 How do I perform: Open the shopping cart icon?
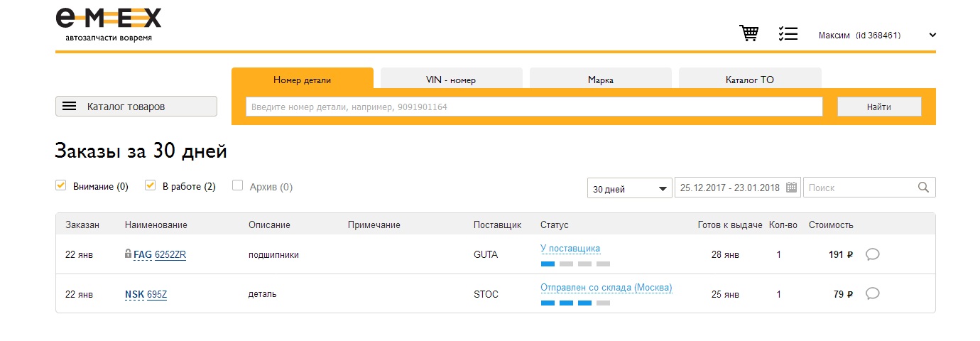[x=748, y=33]
